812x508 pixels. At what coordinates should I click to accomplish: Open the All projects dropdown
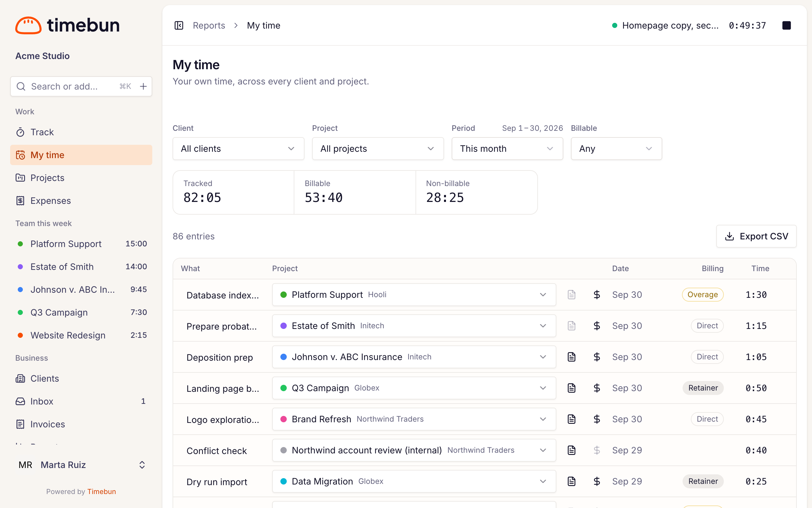coord(378,149)
